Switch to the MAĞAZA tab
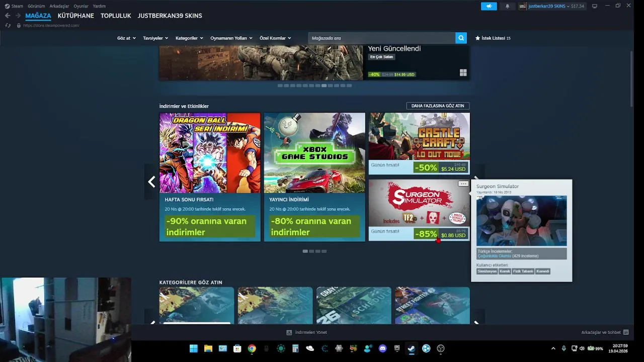644x362 pixels. (38, 16)
